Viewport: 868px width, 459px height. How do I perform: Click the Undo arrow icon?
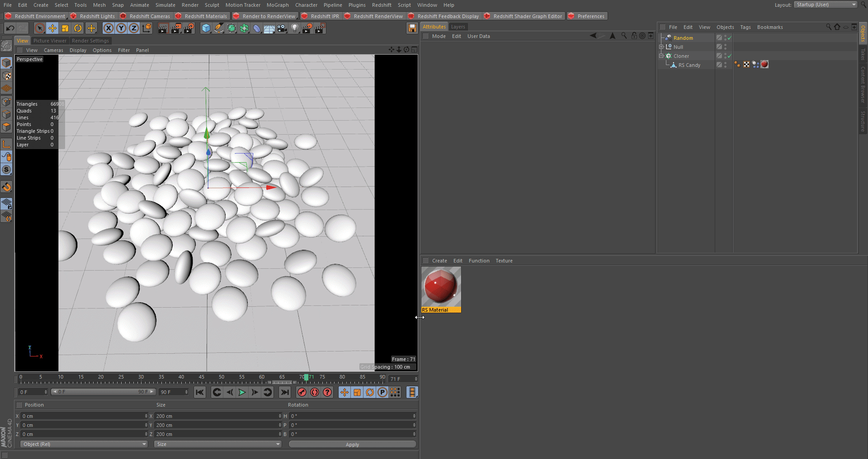(x=10, y=28)
